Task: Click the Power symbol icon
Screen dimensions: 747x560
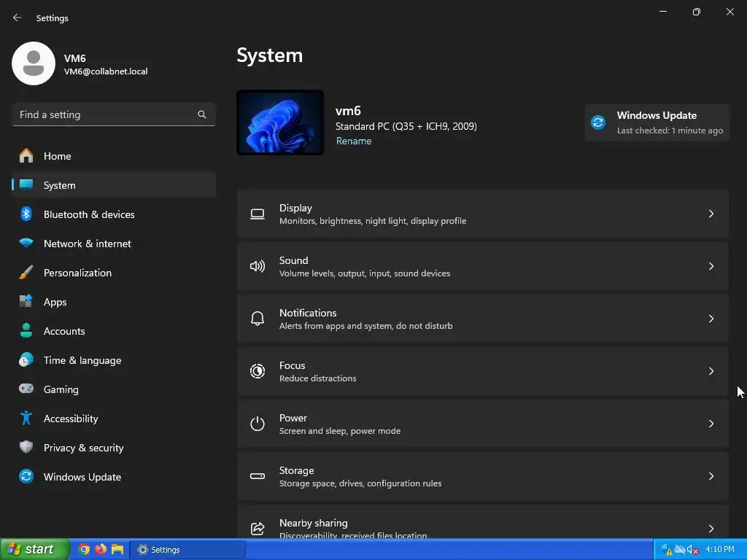Action: 258,424
